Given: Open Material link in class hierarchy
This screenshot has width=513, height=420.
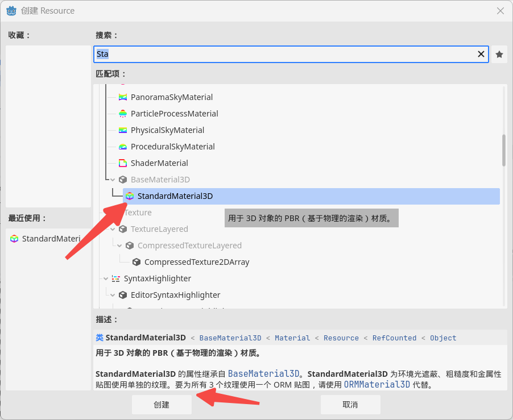Looking at the screenshot, I should pos(292,338).
